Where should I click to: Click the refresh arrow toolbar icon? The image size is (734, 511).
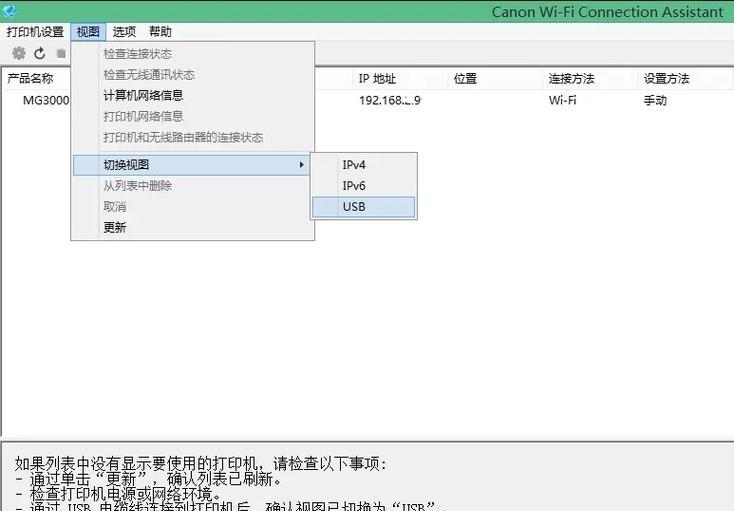(x=40, y=53)
